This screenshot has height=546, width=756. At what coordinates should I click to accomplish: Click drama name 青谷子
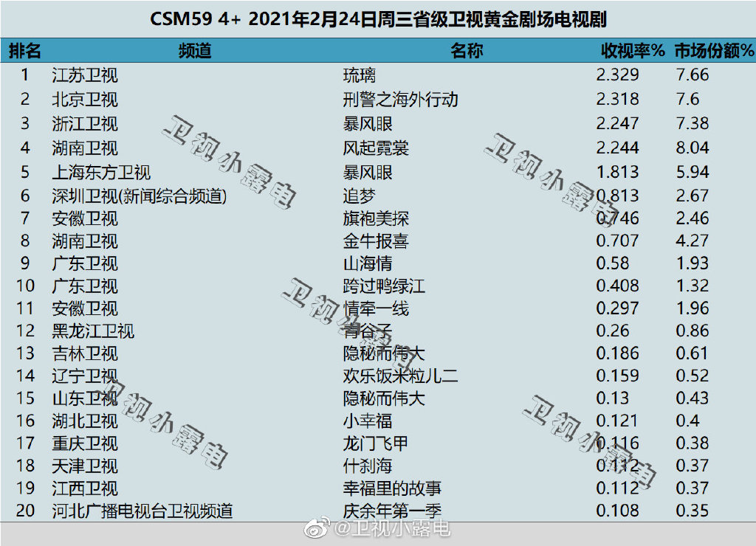pyautogui.click(x=368, y=331)
